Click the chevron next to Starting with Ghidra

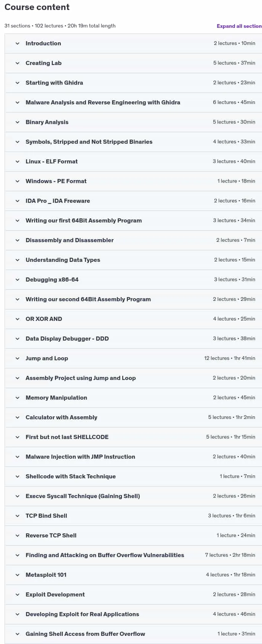coord(17,83)
